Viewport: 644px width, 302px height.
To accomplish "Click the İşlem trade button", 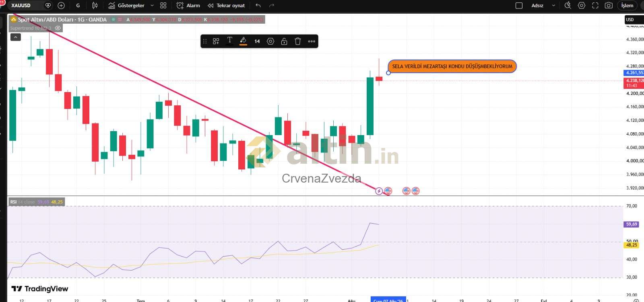I will click(x=627, y=6).
